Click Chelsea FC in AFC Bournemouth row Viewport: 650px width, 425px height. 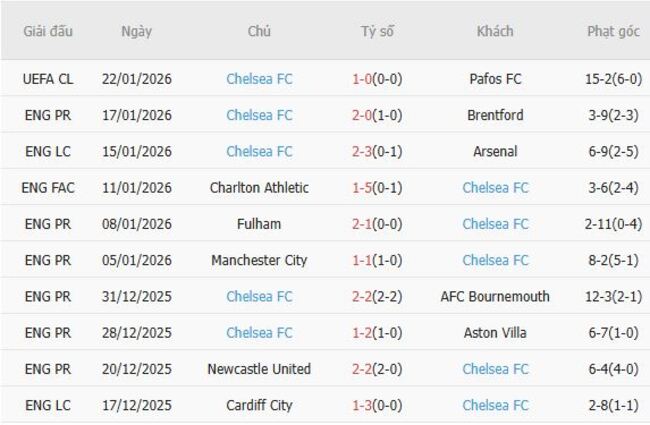click(259, 297)
